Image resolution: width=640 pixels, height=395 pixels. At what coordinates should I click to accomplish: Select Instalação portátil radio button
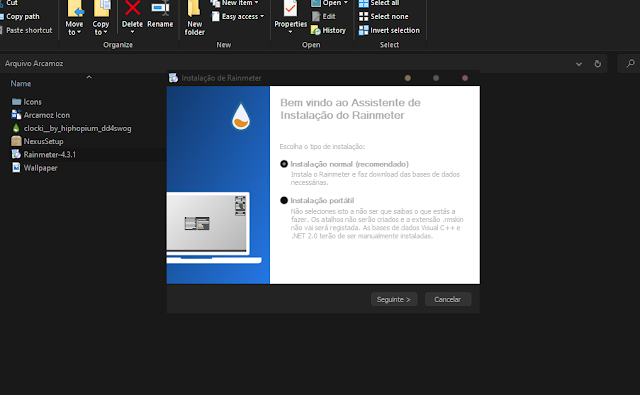(x=284, y=200)
